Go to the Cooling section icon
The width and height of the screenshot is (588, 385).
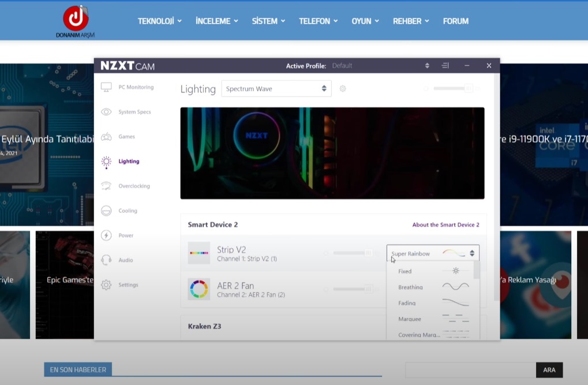coord(106,211)
